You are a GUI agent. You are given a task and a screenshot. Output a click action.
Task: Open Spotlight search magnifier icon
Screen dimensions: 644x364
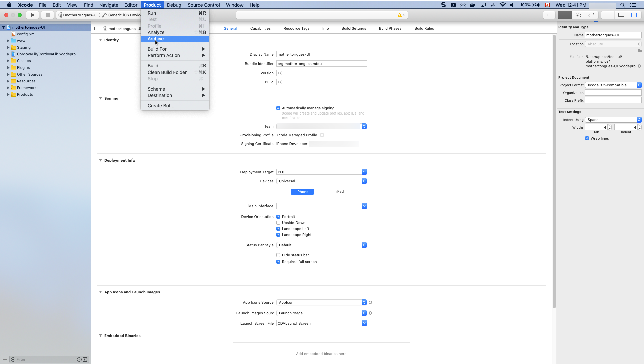point(623,5)
